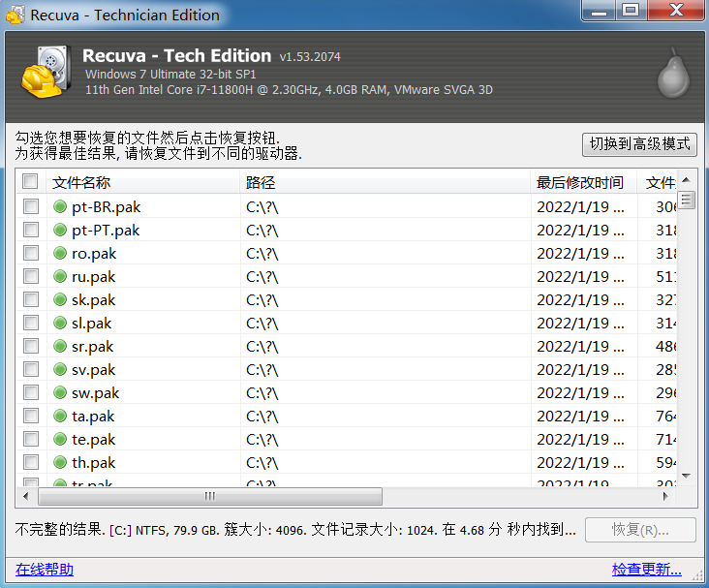Check the box for pt-PT.pak

coord(31,230)
